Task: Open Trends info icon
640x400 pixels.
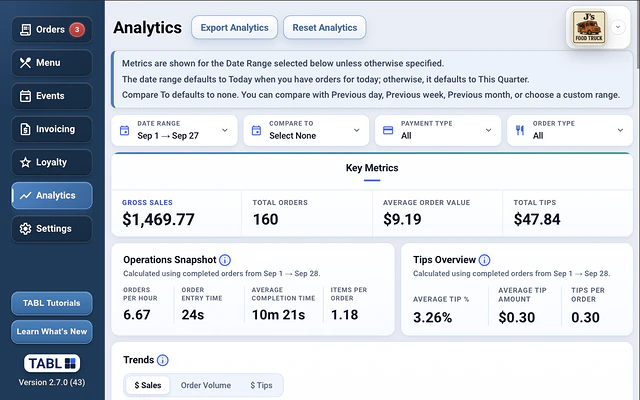Action: 162,360
